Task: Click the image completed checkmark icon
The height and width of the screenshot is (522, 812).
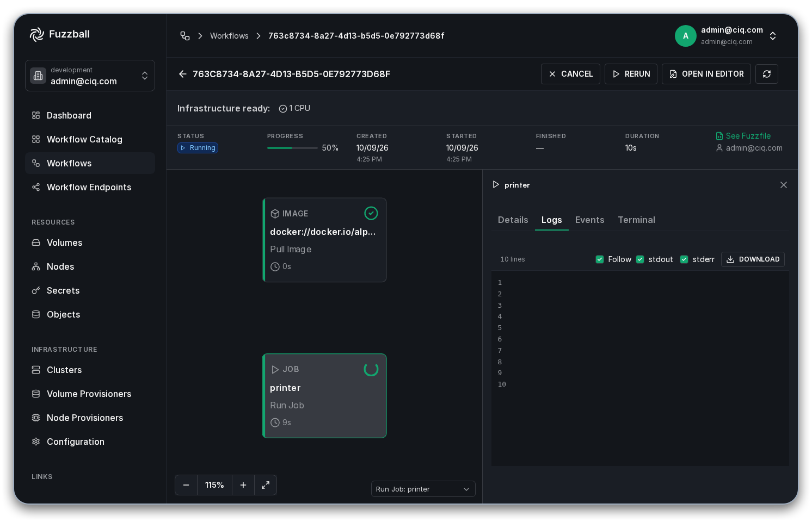Action: click(x=371, y=213)
